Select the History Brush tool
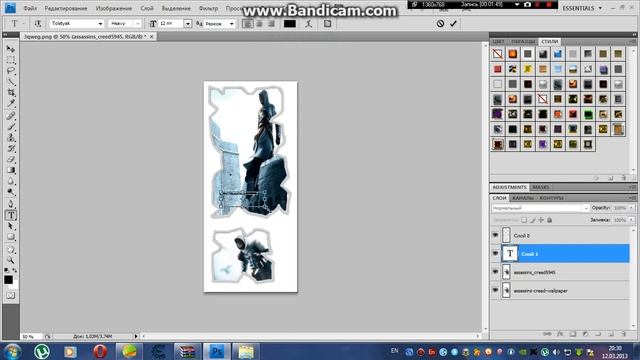 (11, 149)
